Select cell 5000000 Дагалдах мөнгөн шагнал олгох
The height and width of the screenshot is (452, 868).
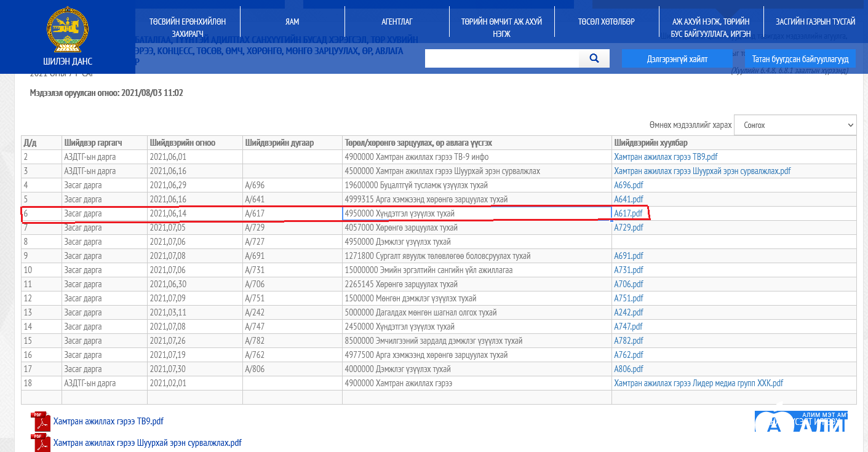pos(477,312)
